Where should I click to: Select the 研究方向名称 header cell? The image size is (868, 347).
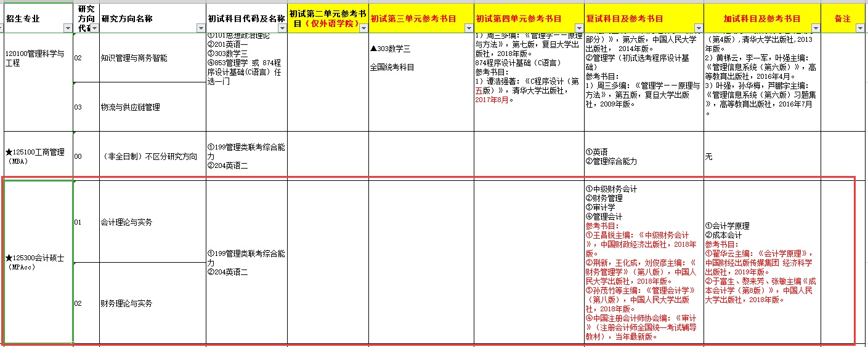153,18
